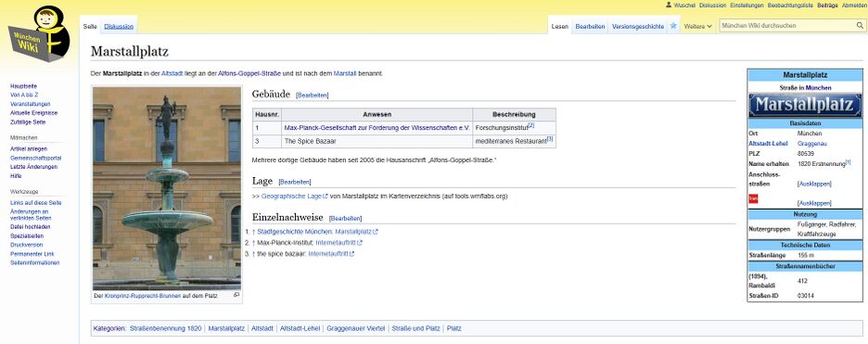The image size is (868, 344).
Task: Open the Kronprinz-Rupprecht-Brunnen caption link
Action: click(x=142, y=296)
